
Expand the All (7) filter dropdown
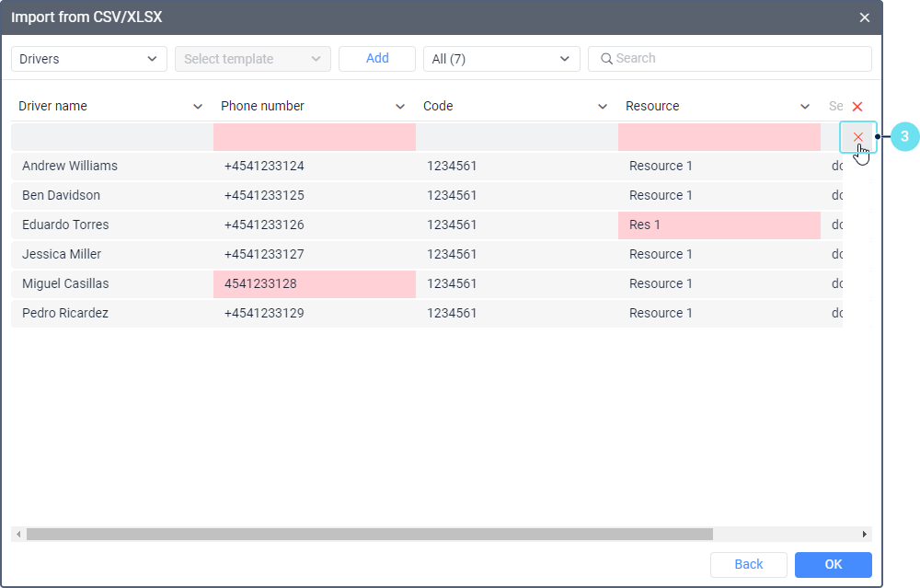tap(500, 59)
